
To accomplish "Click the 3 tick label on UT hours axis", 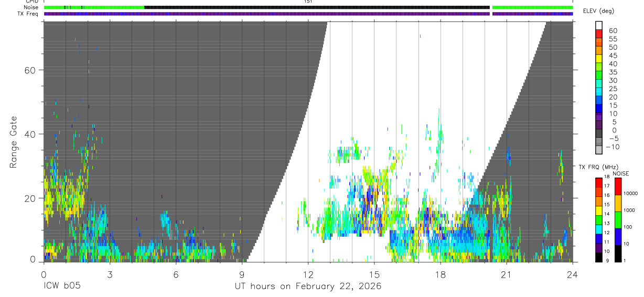I will (110, 274).
